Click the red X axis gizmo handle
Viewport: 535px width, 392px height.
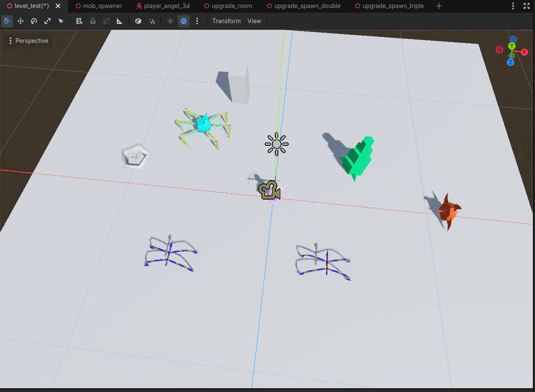(x=524, y=52)
